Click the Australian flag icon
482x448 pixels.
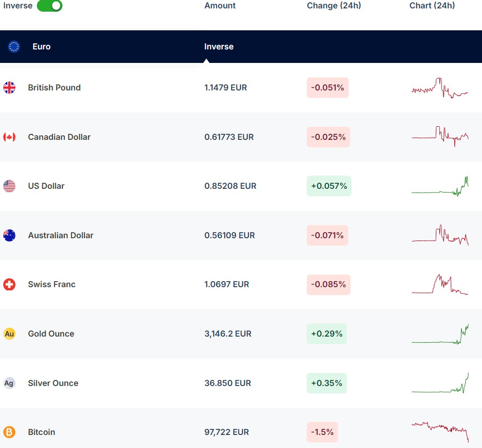9,235
